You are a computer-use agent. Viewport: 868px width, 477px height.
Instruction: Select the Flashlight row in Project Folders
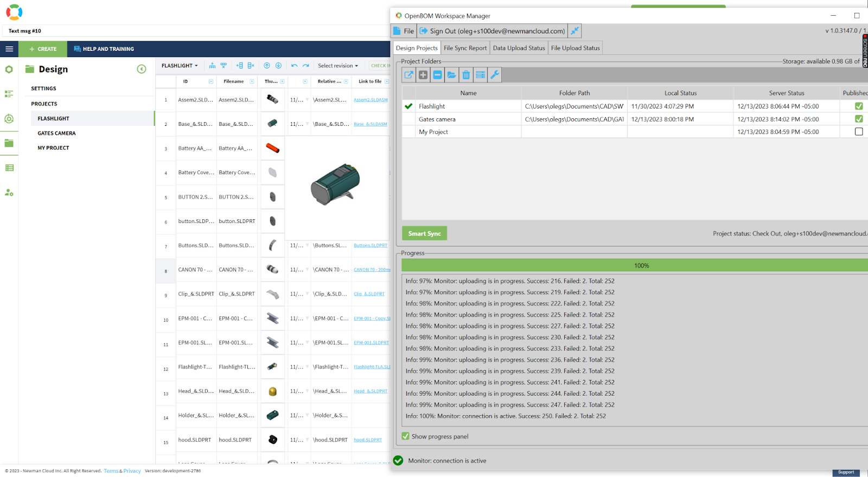[635, 106]
